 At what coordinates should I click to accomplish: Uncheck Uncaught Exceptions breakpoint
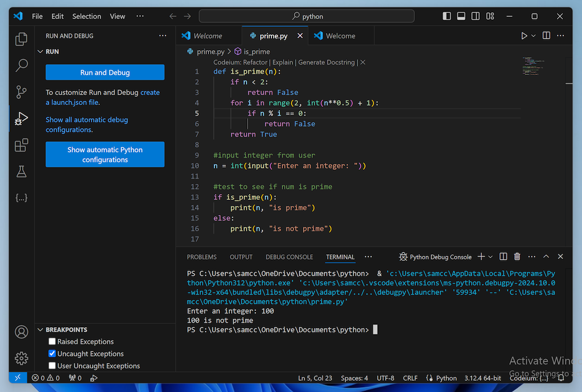[52, 354]
